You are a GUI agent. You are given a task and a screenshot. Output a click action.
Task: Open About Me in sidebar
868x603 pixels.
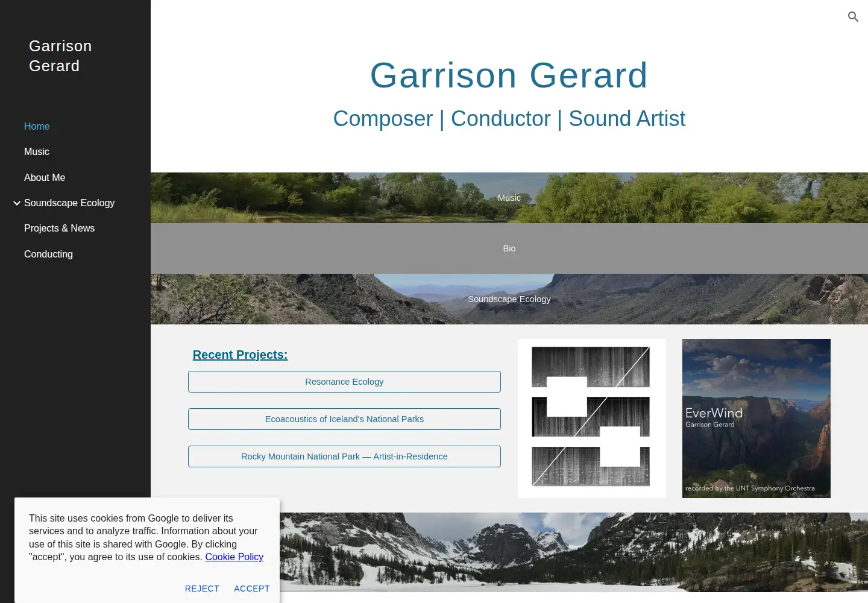[45, 177]
